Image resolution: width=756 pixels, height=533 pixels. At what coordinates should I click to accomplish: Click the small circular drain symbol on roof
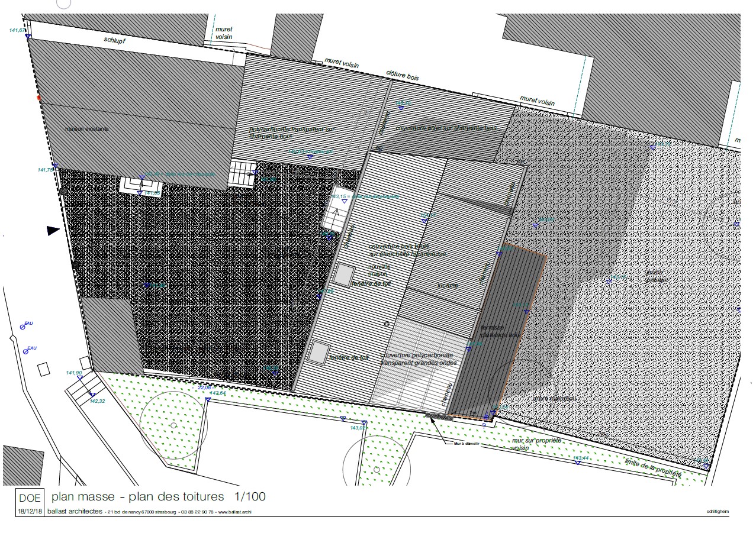387,324
